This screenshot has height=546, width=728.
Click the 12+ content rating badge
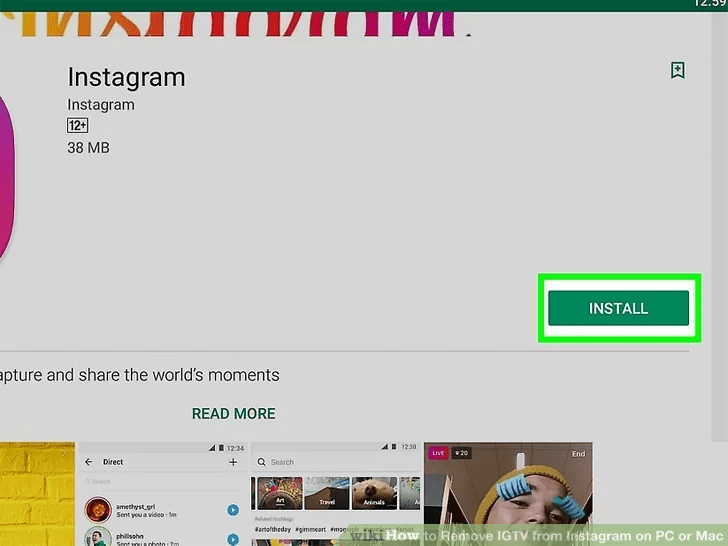tap(78, 125)
